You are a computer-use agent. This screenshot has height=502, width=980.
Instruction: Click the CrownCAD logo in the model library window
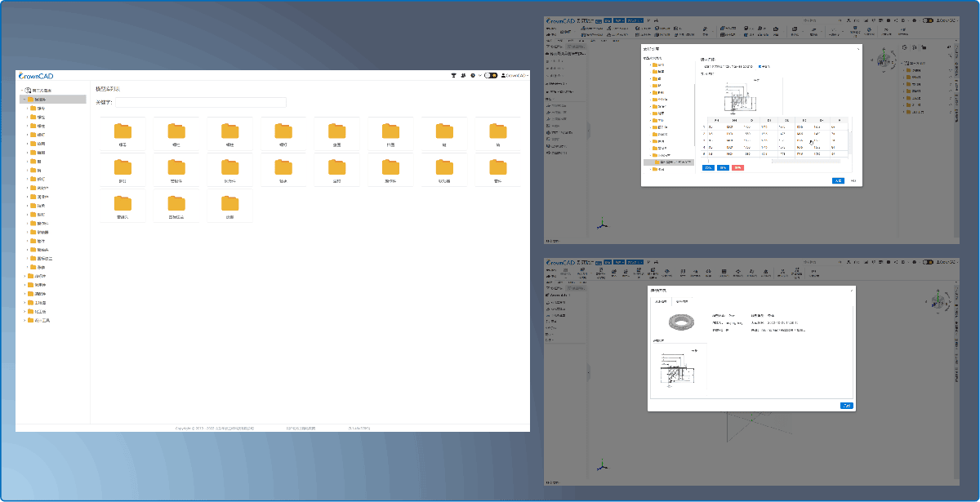tap(35, 75)
